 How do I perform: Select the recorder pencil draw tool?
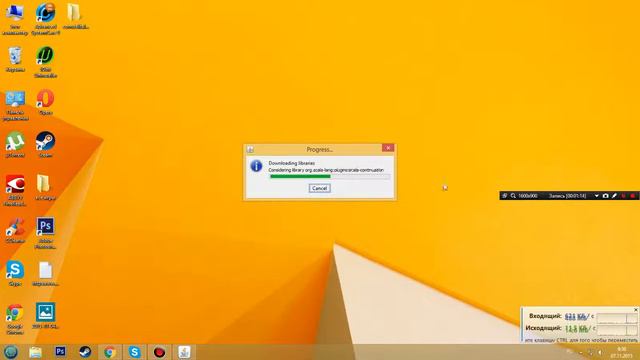[614, 196]
